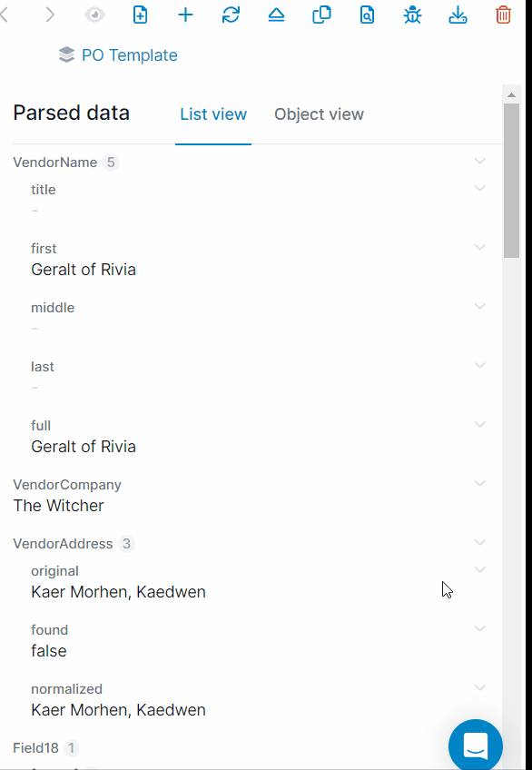Collapse the VendorAddress section
532x770 pixels.
479,542
